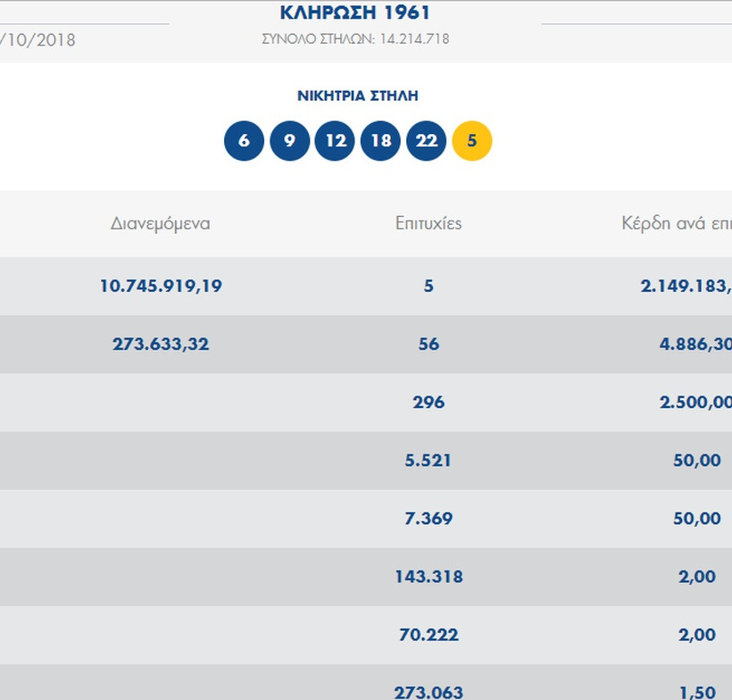
Task: Select the row with 56 winners
Action: click(x=428, y=344)
